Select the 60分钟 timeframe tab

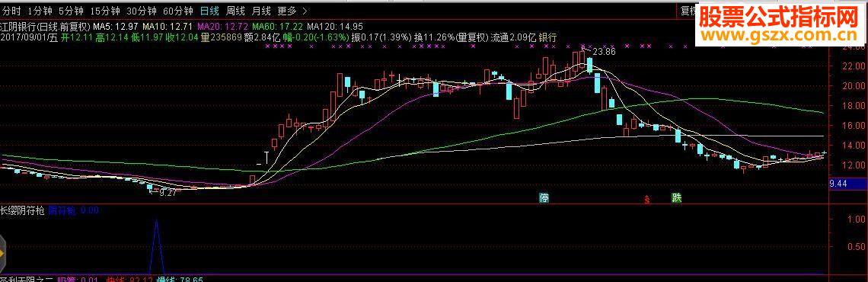[x=177, y=11]
